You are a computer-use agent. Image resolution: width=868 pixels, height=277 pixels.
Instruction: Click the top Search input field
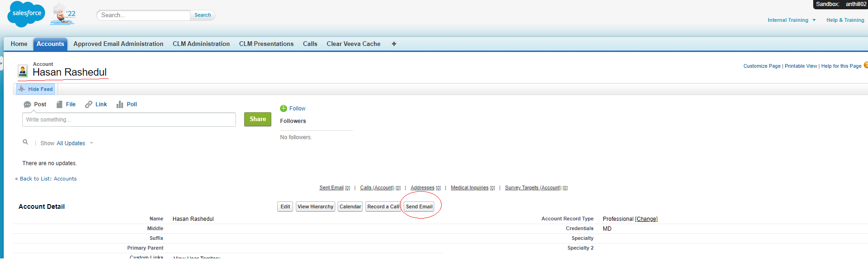tap(144, 15)
